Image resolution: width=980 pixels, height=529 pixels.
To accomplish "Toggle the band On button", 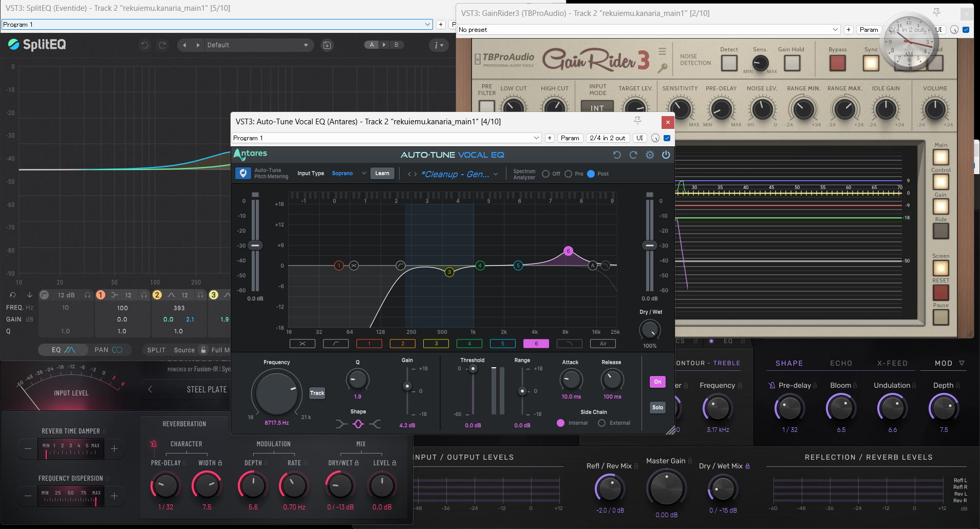I will (657, 382).
